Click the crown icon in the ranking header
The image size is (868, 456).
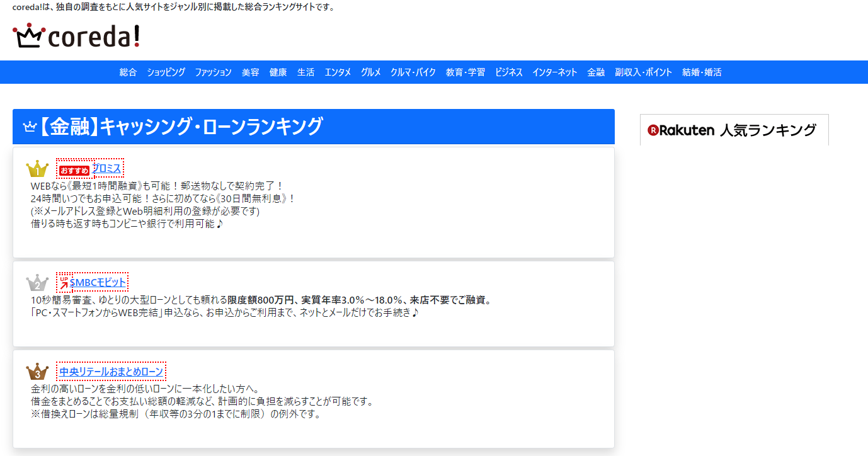(x=30, y=127)
